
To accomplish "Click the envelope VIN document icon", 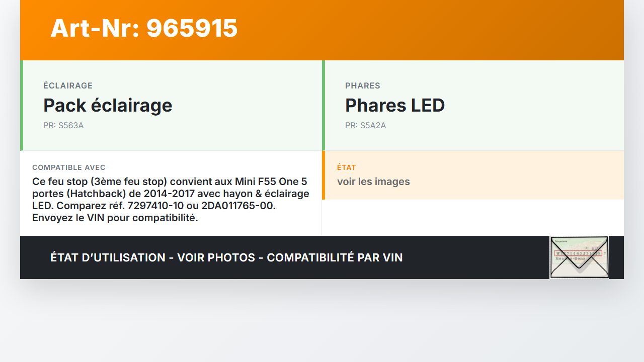I will (579, 257).
